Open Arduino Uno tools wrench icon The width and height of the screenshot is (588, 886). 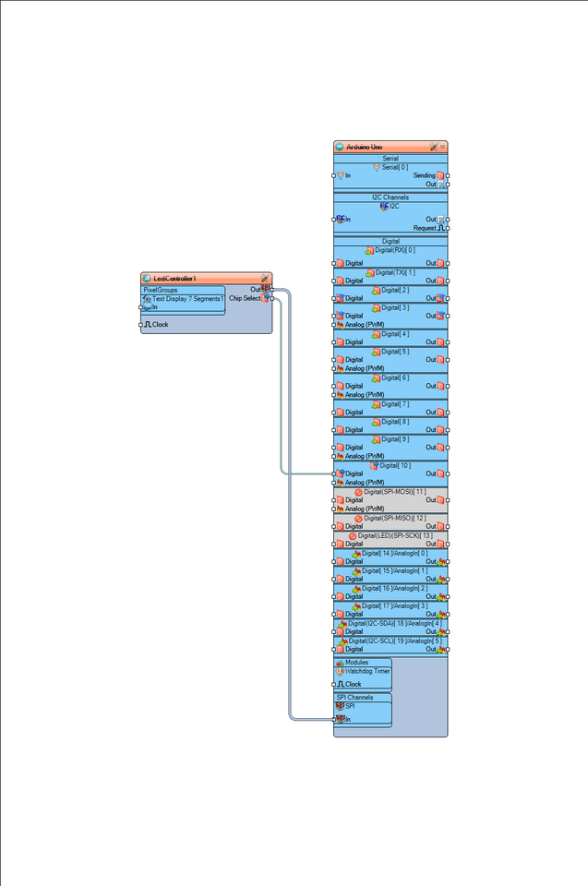click(x=434, y=147)
